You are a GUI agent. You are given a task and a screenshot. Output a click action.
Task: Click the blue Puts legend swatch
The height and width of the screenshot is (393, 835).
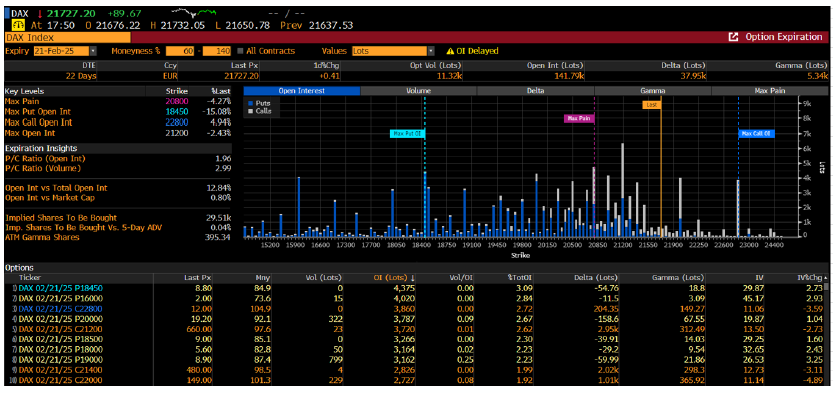point(249,103)
